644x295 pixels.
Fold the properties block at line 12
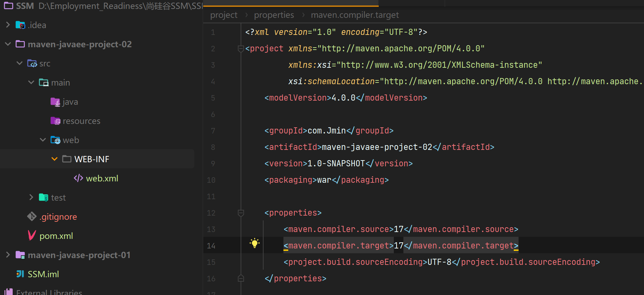[x=241, y=213]
